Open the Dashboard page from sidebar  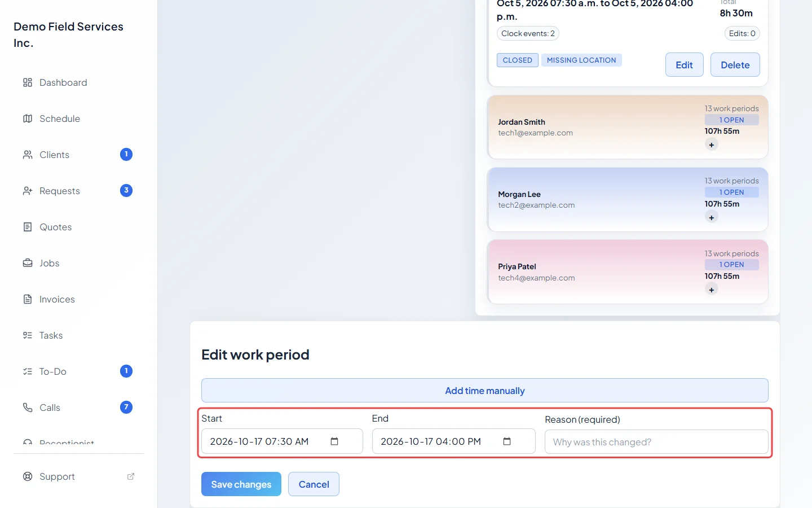(x=78, y=82)
